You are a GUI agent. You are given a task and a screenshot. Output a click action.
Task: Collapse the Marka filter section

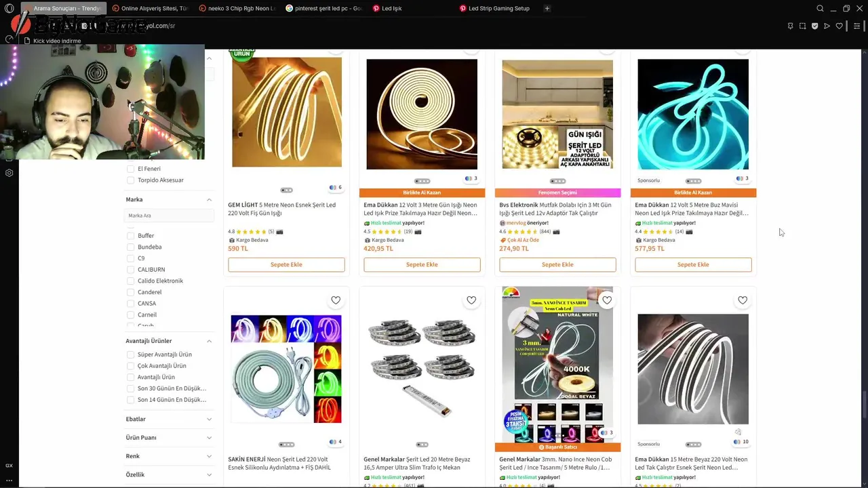209,200
